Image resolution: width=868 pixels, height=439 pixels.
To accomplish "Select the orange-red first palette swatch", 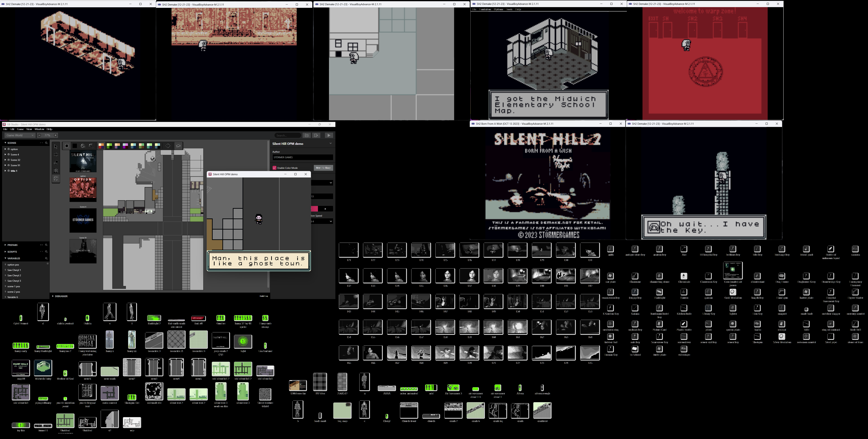I will [x=101, y=146].
